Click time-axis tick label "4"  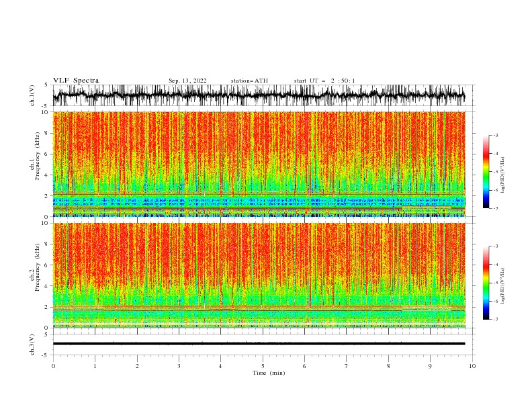[220, 366]
